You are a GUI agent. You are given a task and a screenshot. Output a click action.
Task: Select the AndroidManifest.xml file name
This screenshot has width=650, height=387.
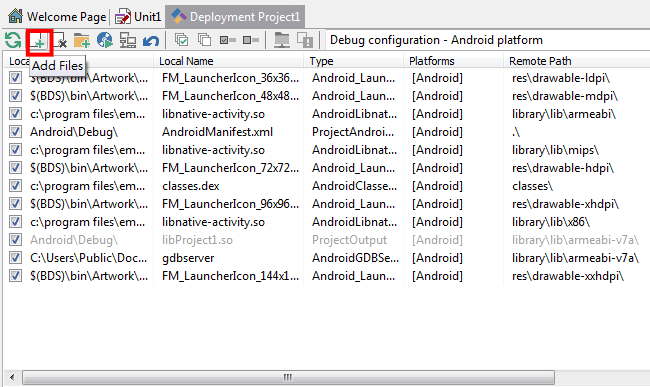point(217,132)
